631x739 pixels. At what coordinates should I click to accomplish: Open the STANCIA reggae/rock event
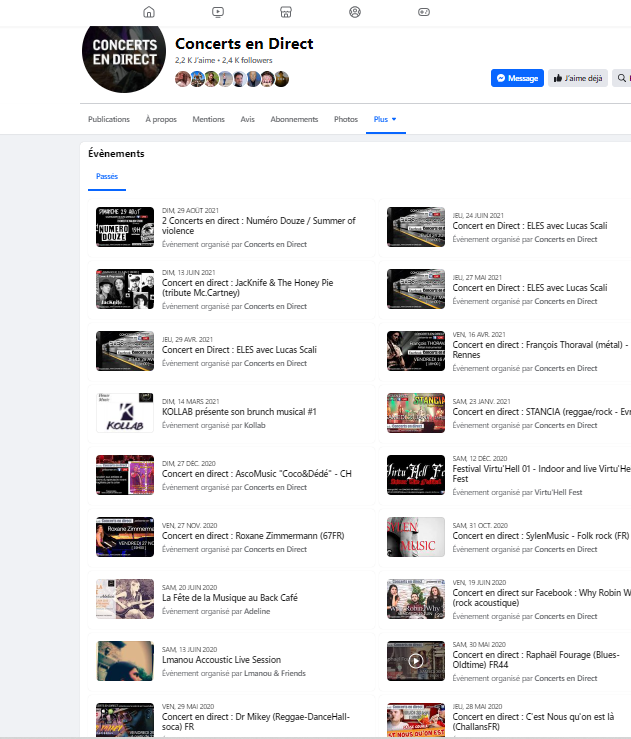coord(541,411)
